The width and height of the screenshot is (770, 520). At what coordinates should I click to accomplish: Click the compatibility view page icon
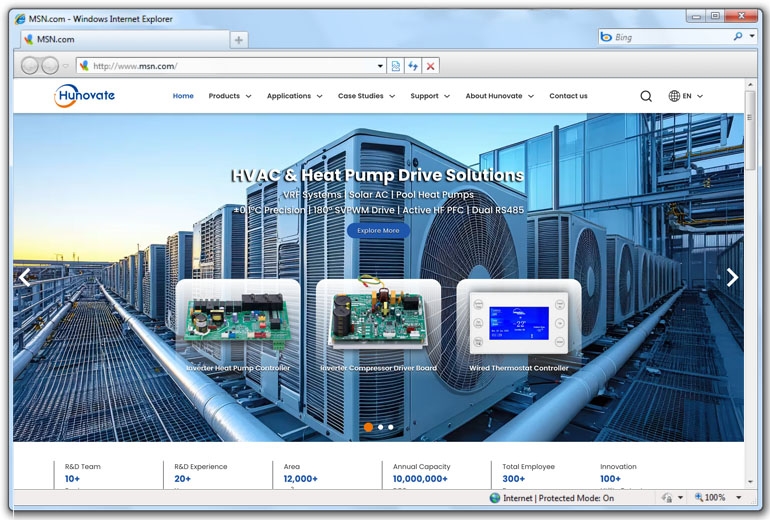396,66
